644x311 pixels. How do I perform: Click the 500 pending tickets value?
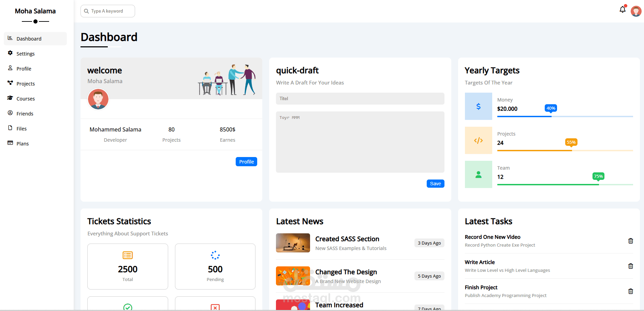coord(215,269)
